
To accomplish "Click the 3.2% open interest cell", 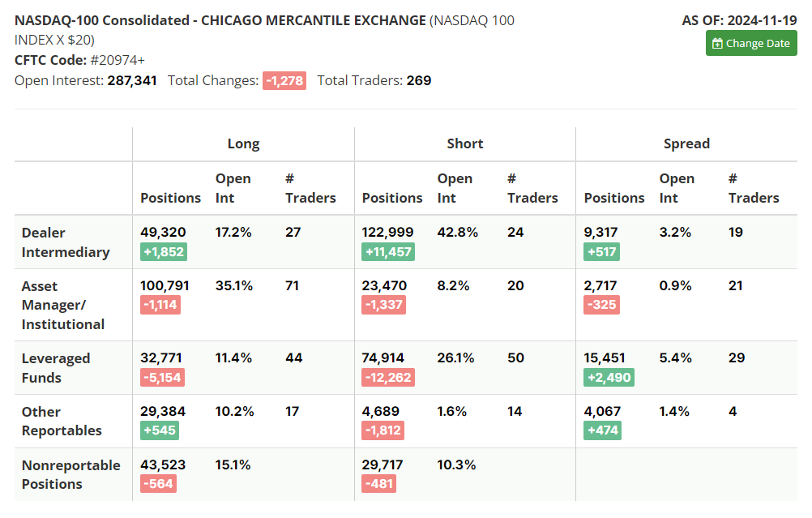I will [x=675, y=233].
